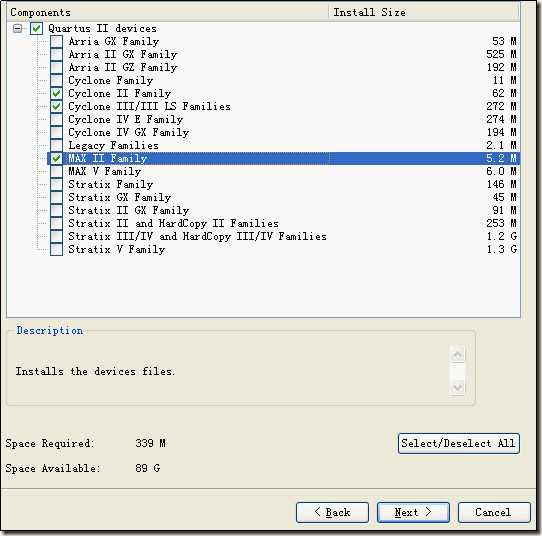Click the Install Size column header
Viewport: 542px width, 536px height.
pos(424,12)
